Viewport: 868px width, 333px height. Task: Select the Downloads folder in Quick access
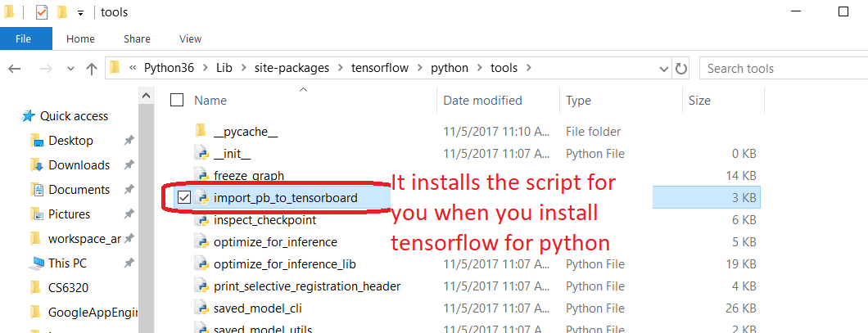[x=79, y=165]
